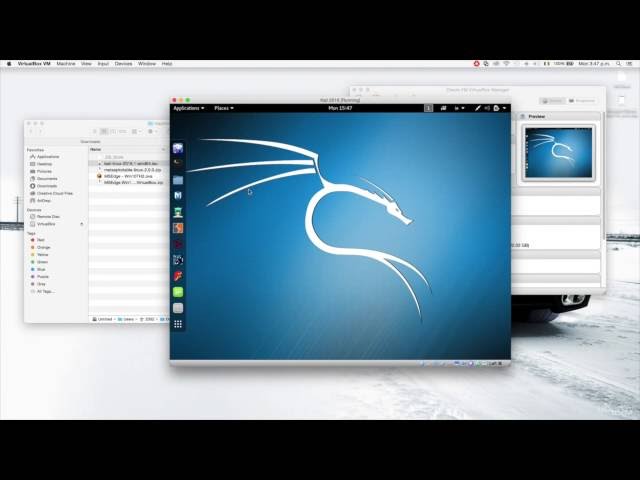Click the Details button in VirtualBox Manager
640x480 pixels.
pos(553,101)
